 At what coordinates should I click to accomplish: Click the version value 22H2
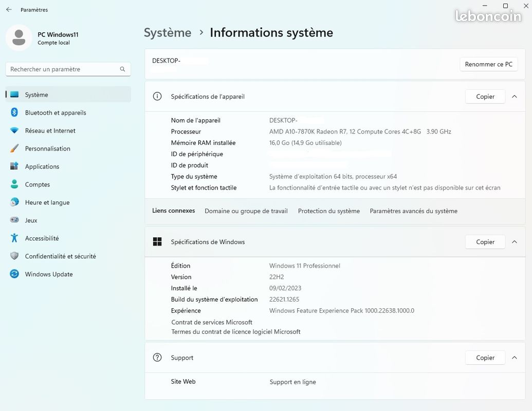point(277,277)
